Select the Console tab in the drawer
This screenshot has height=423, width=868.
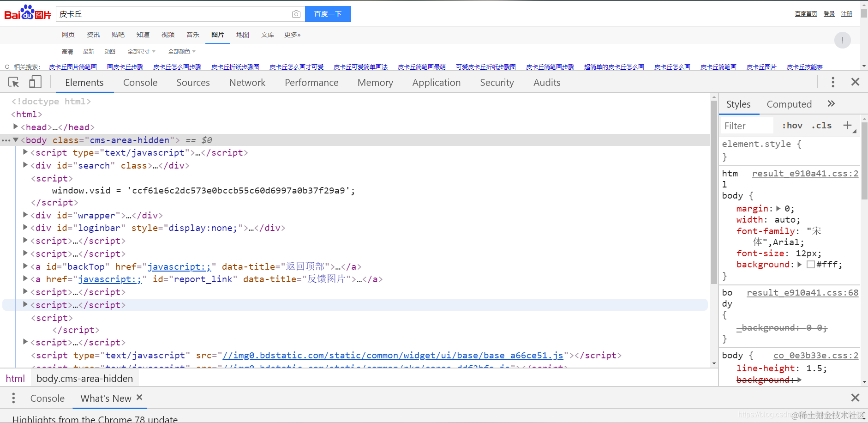coord(48,398)
